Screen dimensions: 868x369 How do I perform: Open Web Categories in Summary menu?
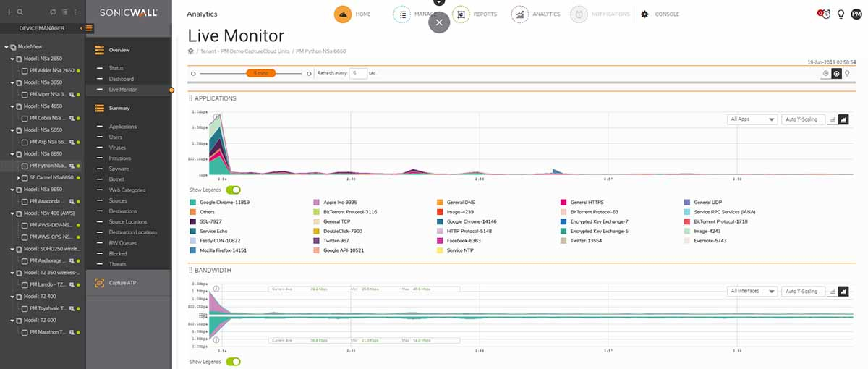127,190
